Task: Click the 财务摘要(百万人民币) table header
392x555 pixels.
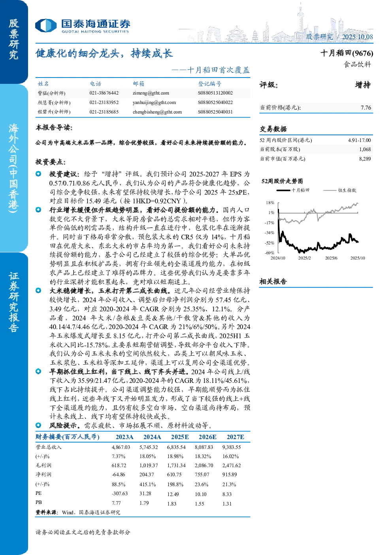Action: click(68, 437)
